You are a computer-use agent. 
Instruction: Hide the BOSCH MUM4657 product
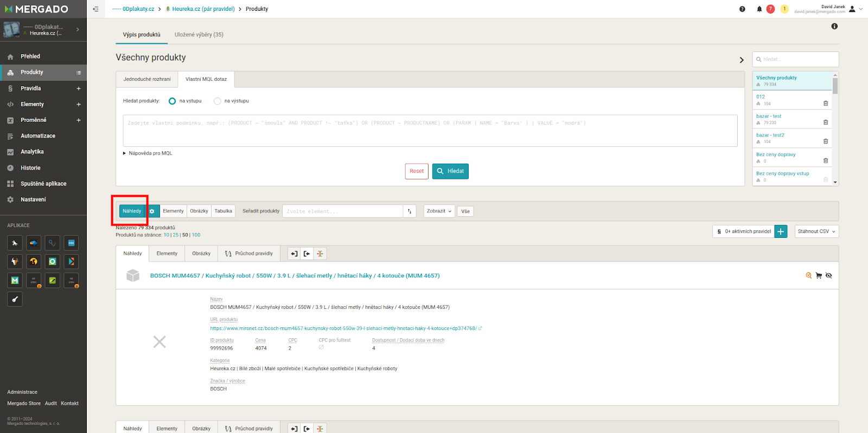(829, 275)
